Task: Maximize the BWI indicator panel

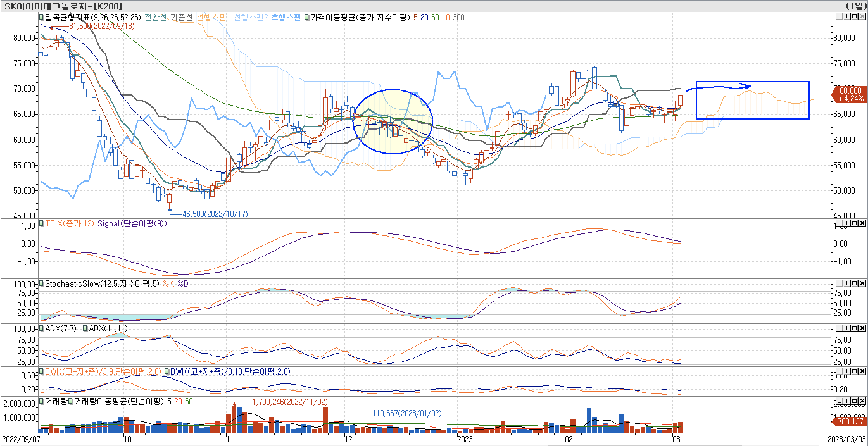Action: (x=855, y=371)
